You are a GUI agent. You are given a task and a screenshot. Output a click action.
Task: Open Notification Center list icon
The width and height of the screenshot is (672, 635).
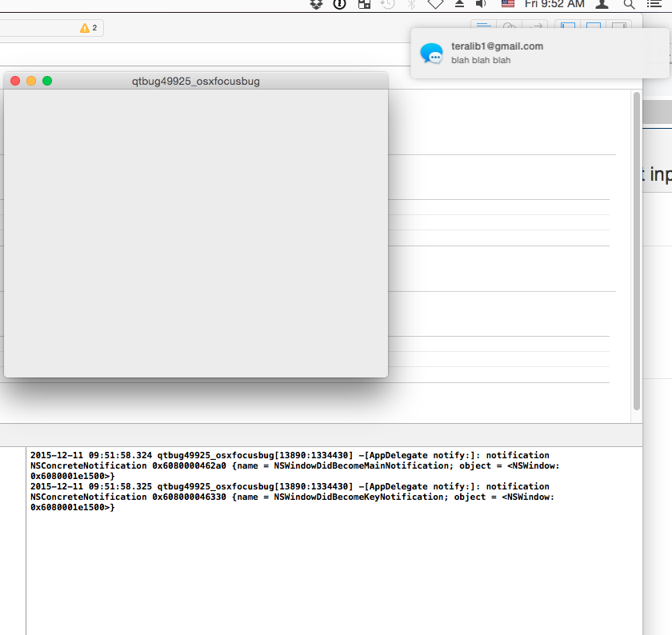pyautogui.click(x=654, y=4)
